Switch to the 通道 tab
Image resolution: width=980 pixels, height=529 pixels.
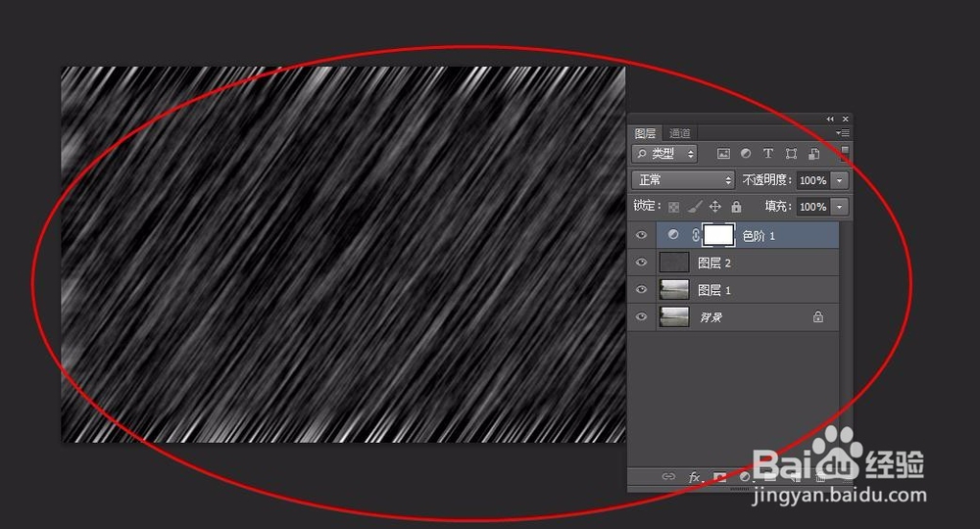679,133
